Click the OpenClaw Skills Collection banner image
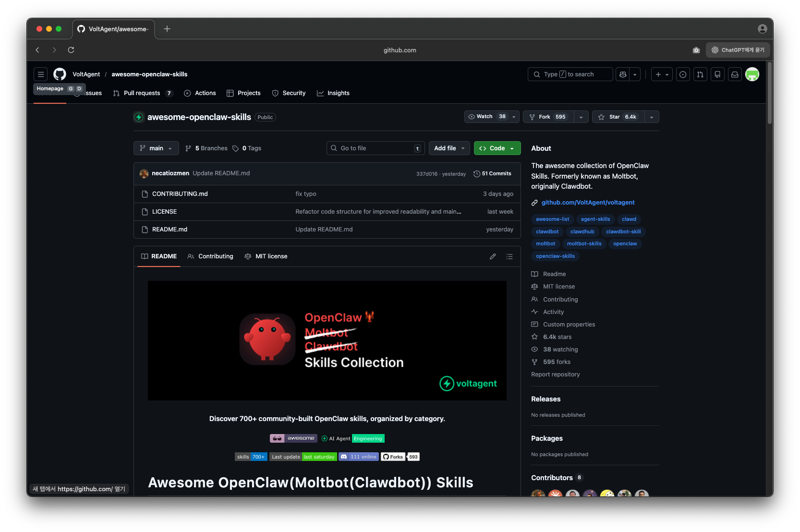 pyautogui.click(x=327, y=340)
